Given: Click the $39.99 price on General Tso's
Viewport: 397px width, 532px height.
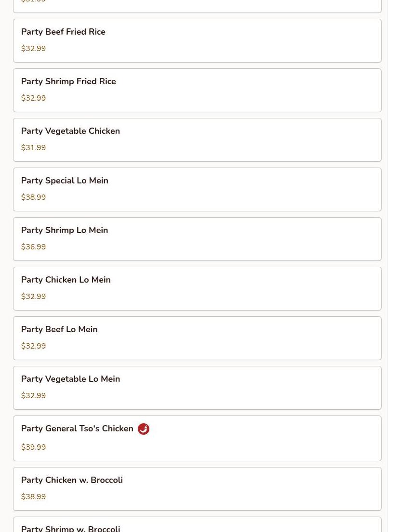Looking at the screenshot, I should [x=33, y=447].
